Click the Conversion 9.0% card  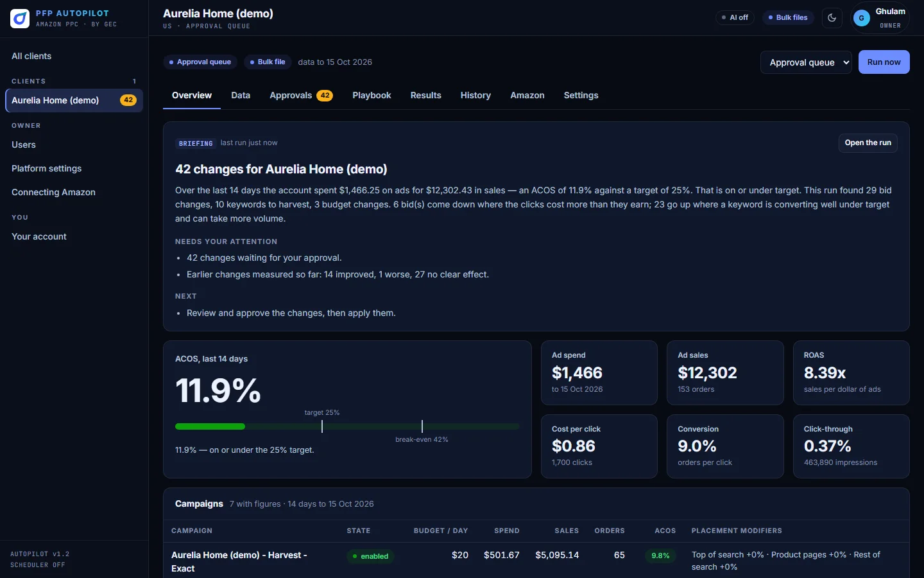coord(725,446)
